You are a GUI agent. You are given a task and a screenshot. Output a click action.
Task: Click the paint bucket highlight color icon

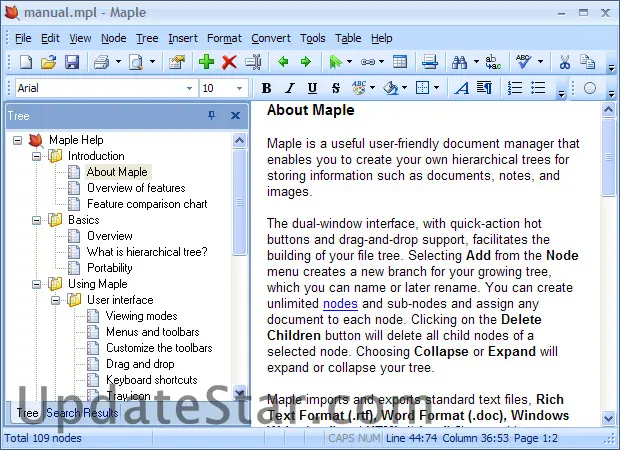point(391,88)
